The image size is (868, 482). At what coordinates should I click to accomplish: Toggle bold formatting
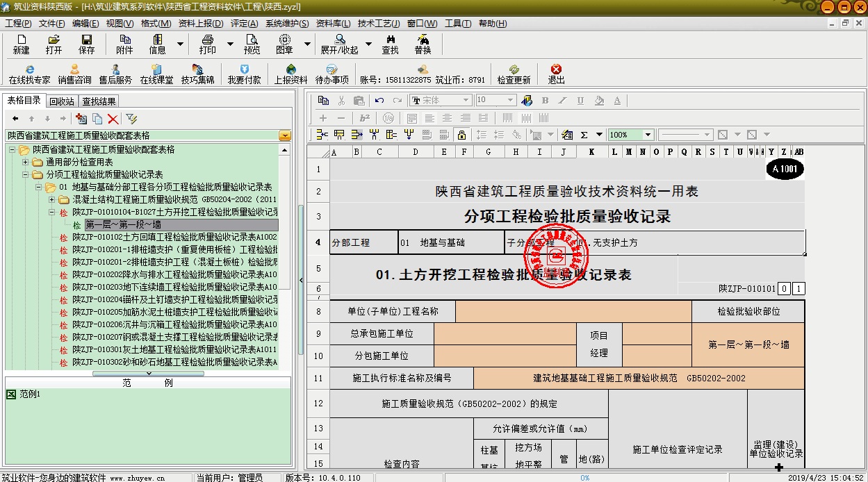pyautogui.click(x=546, y=101)
